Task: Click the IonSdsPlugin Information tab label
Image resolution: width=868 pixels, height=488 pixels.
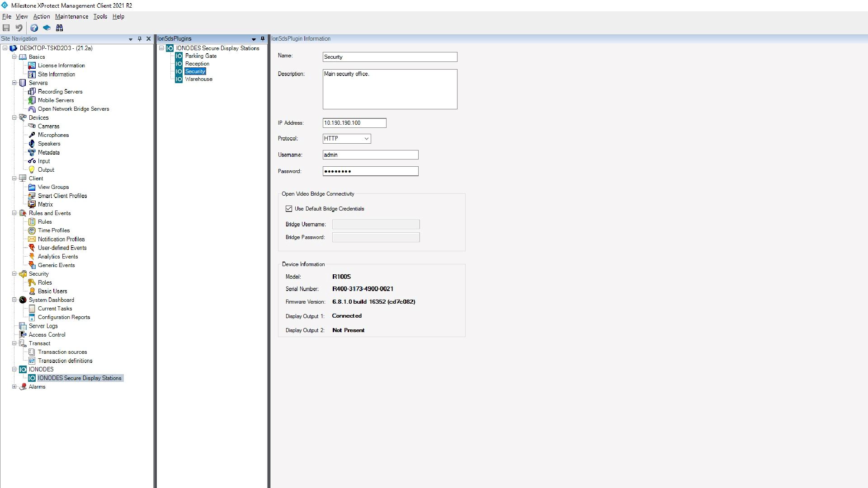Action: click(x=301, y=38)
